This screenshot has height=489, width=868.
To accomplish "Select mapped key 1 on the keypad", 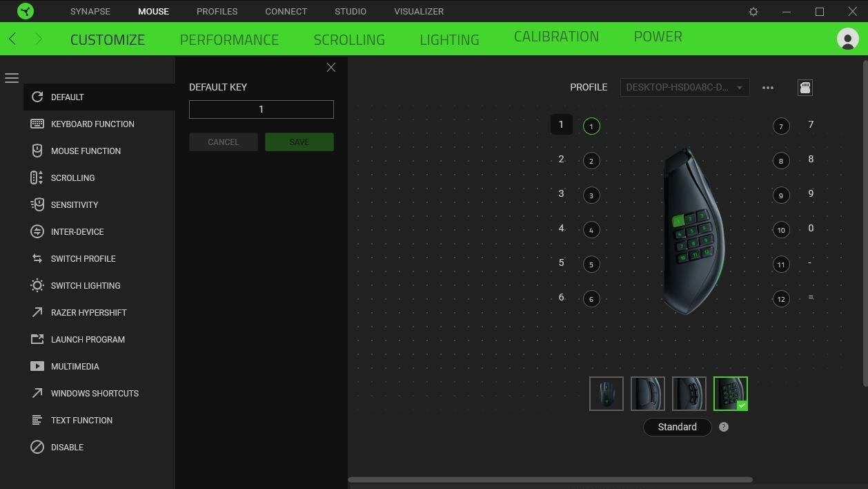I will [591, 126].
